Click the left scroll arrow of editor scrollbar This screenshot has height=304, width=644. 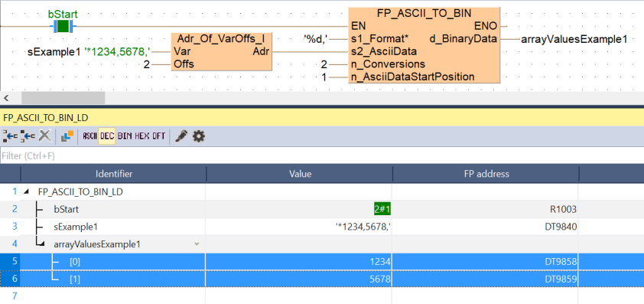coord(6,98)
